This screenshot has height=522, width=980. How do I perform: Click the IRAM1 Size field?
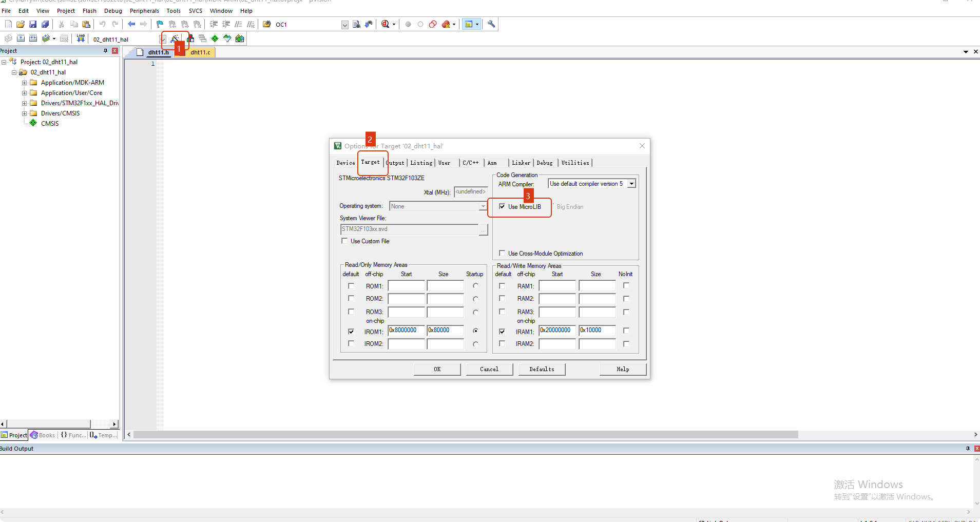pos(597,331)
